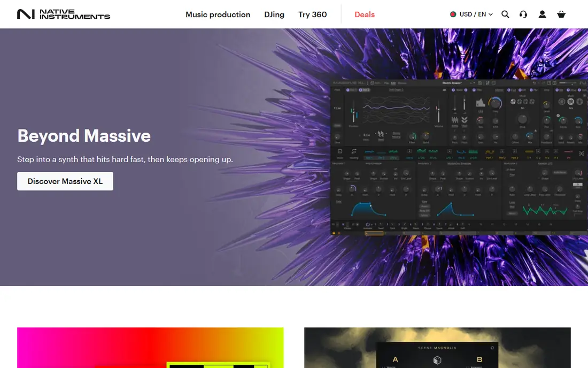The image size is (588, 368).
Task: Open the search magnifier icon
Action: [505, 14]
